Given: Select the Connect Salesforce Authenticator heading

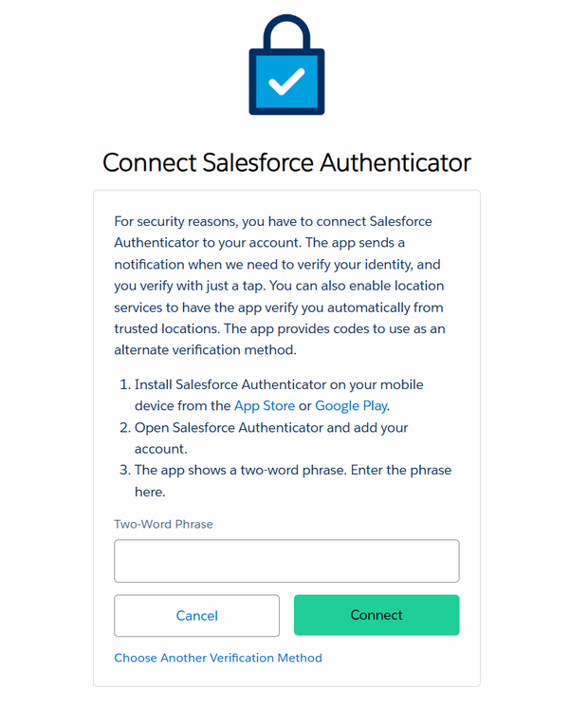Looking at the screenshot, I should pos(286,162).
